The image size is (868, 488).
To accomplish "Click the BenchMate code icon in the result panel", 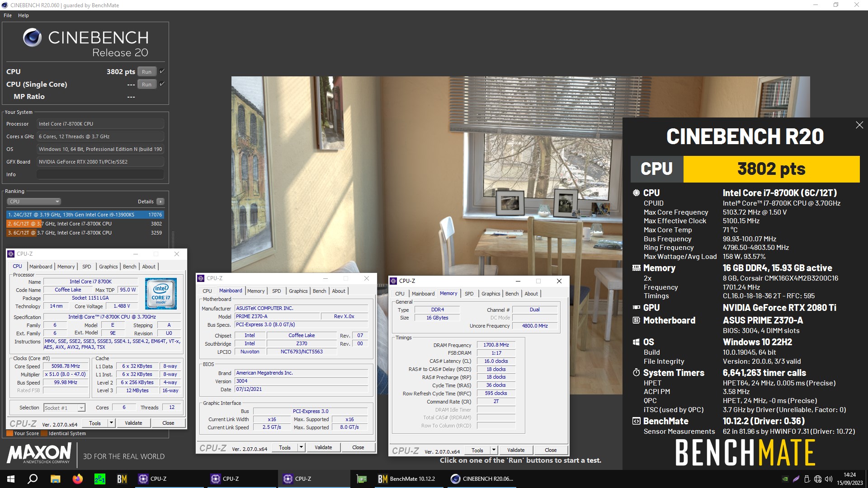I will [636, 421].
